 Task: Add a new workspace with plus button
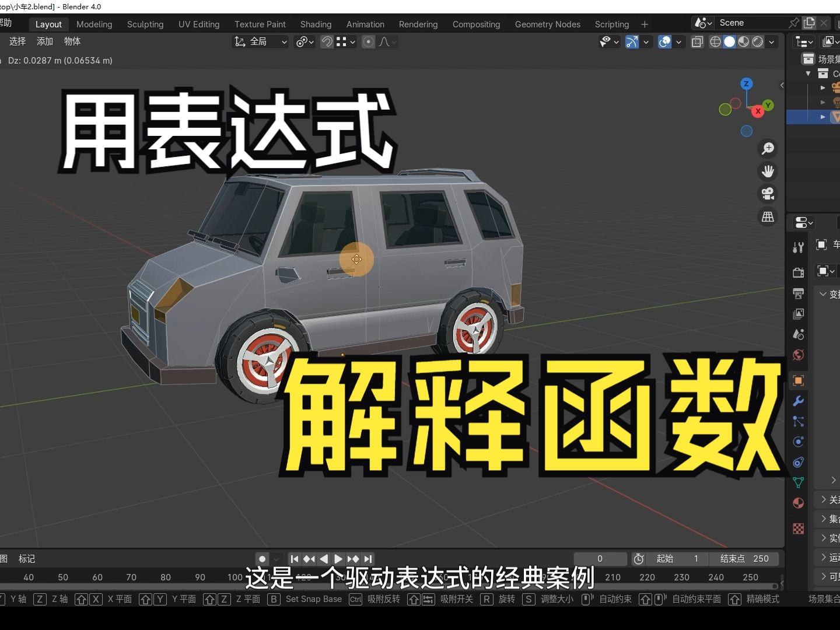point(645,24)
